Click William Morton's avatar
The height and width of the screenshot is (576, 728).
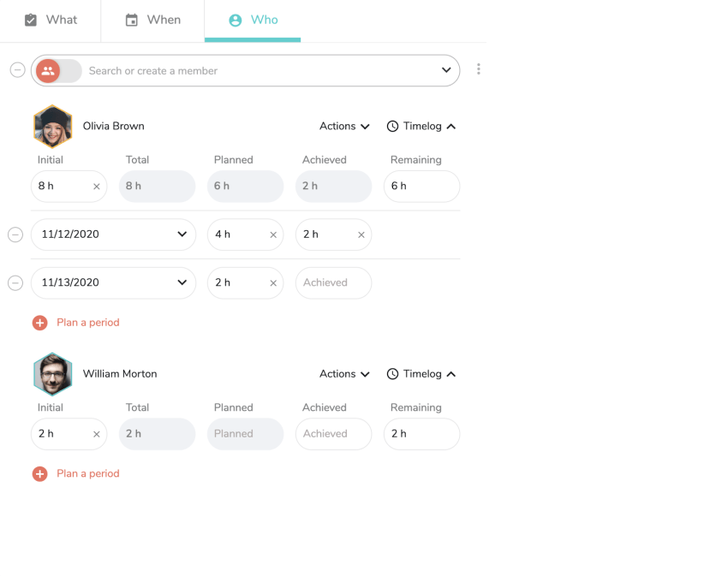coord(52,374)
